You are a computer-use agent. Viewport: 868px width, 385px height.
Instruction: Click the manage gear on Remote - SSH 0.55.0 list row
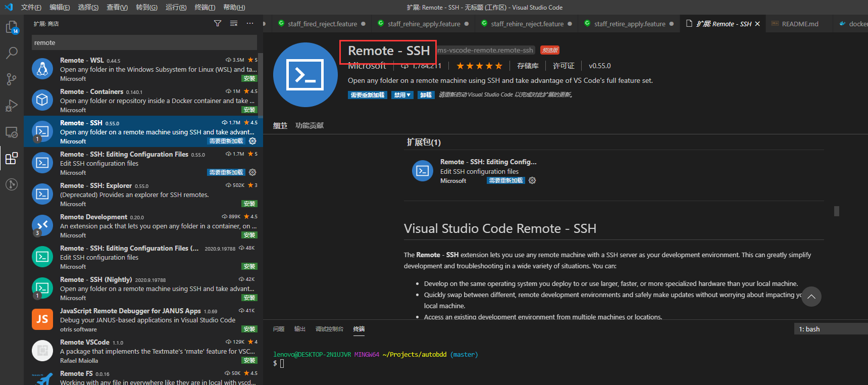tap(252, 141)
